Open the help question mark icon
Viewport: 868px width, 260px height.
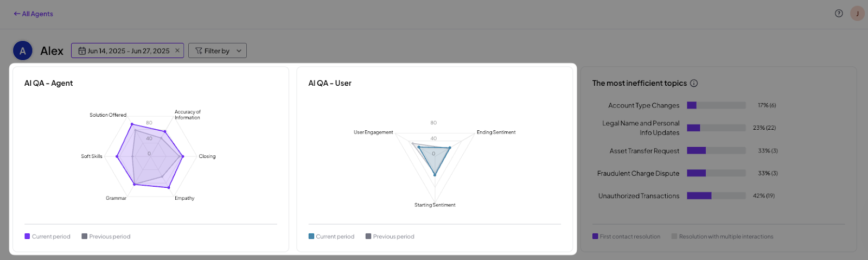(x=839, y=14)
